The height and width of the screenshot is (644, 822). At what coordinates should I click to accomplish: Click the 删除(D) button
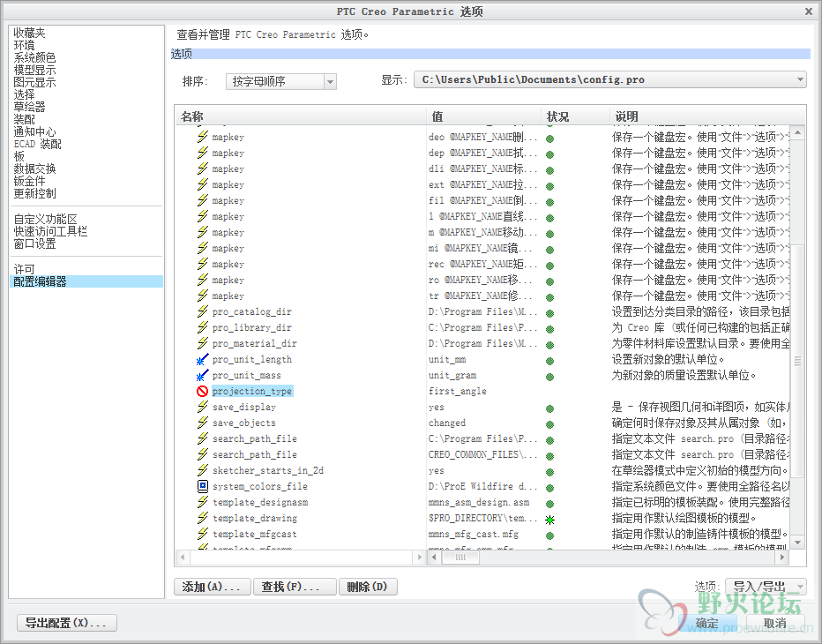tap(368, 587)
